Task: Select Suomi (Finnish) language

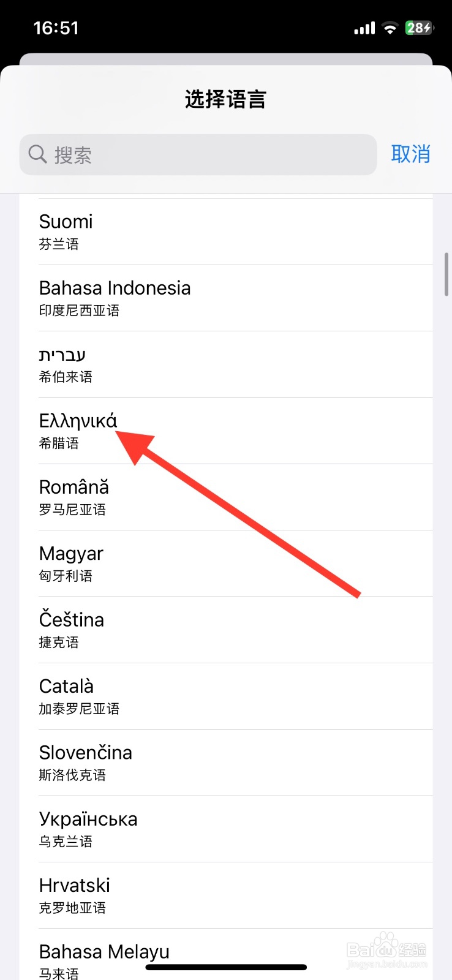Action: [x=225, y=232]
